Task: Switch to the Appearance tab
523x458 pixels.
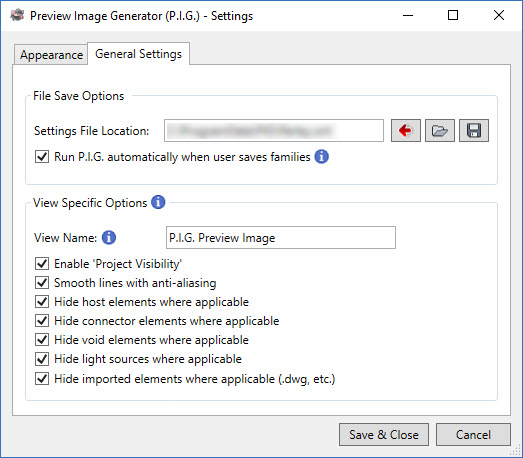Action: [x=51, y=54]
